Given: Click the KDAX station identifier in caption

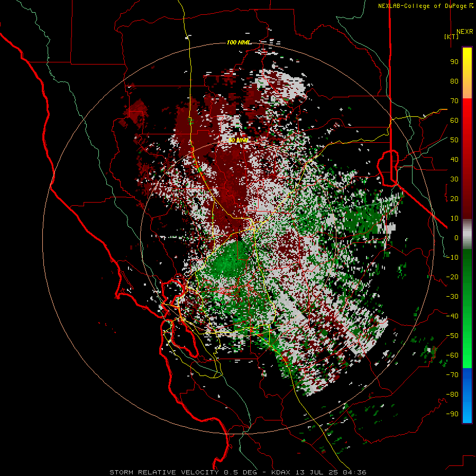Looking at the screenshot, I should (x=281, y=472).
